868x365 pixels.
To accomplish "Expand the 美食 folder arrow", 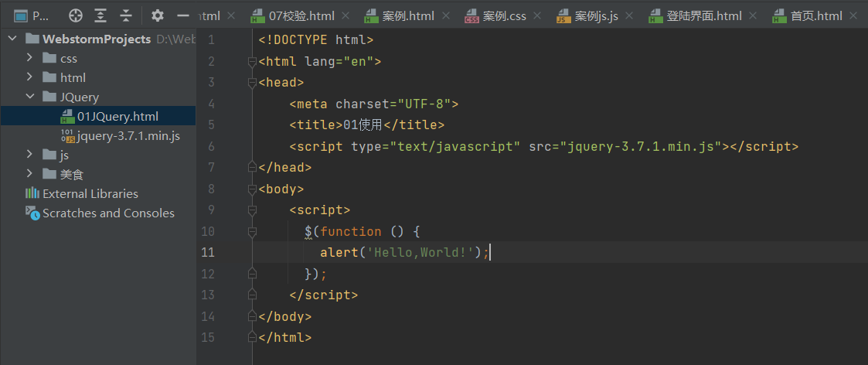I will 30,175.
